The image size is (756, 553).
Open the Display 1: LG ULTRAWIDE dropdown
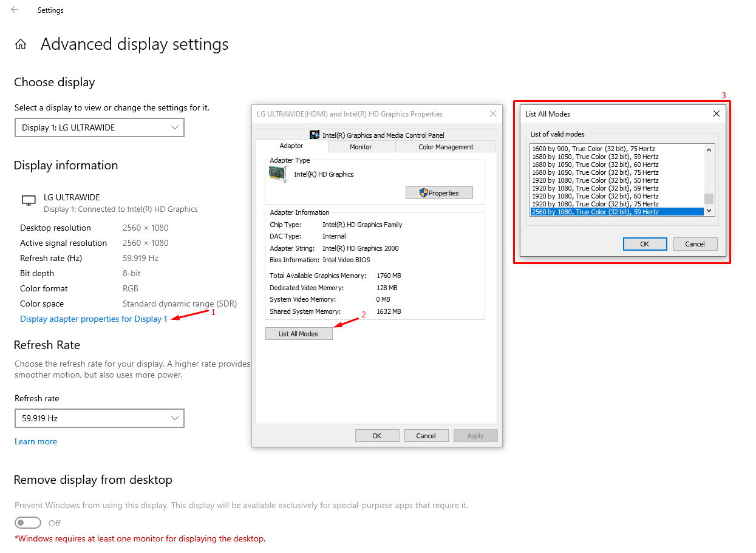[x=100, y=127]
